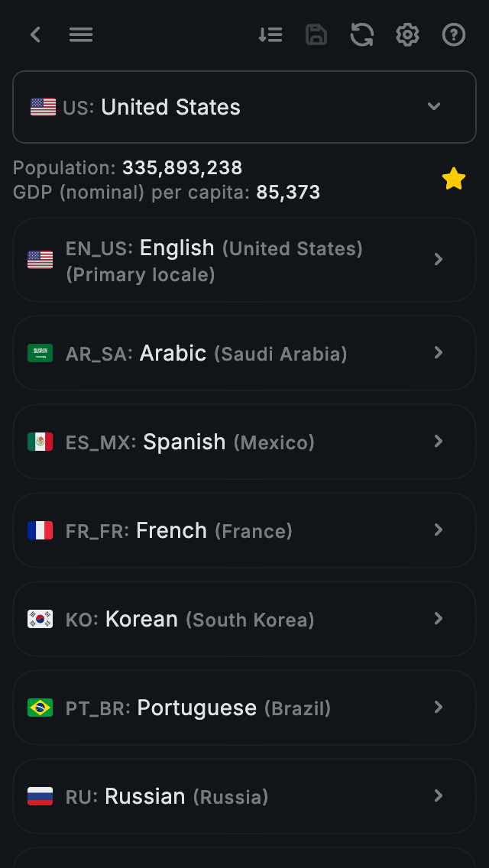Open the Portuguese (Brazil) locale
The image size is (489, 868).
[x=244, y=708]
